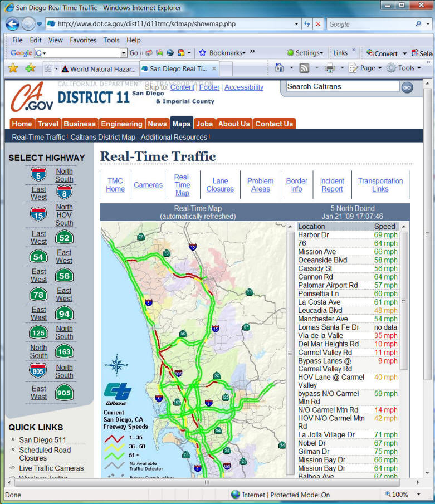Click the Home house icon in command bar
The image size is (435, 504).
click(x=280, y=68)
